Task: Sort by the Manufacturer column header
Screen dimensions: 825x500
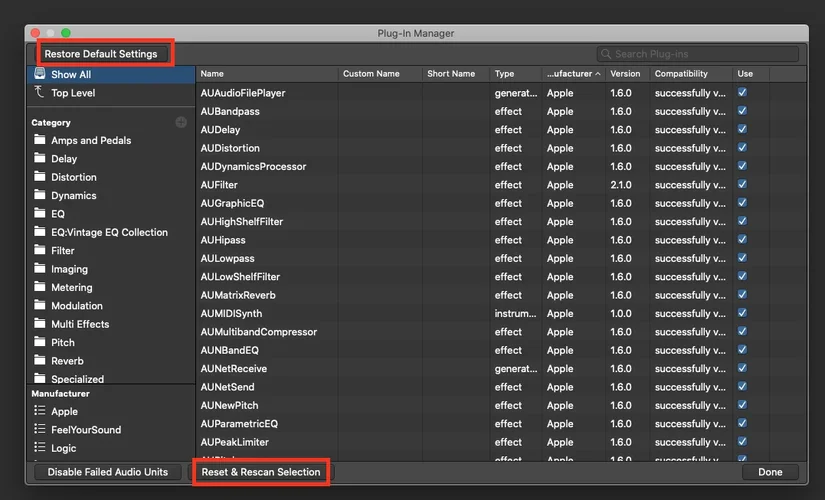Action: 573,74
